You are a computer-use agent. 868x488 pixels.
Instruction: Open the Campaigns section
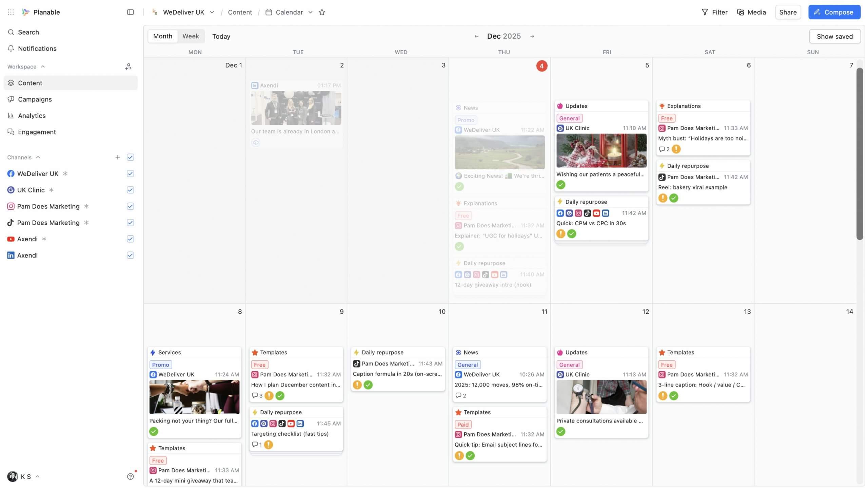[34, 99]
